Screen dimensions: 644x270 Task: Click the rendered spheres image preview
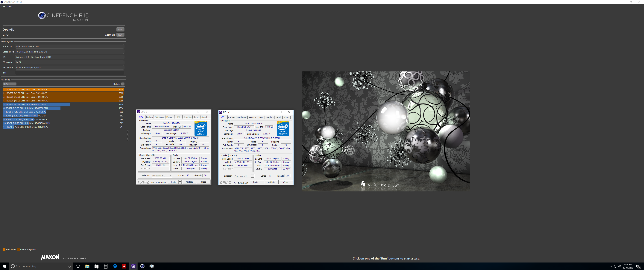[x=386, y=131]
